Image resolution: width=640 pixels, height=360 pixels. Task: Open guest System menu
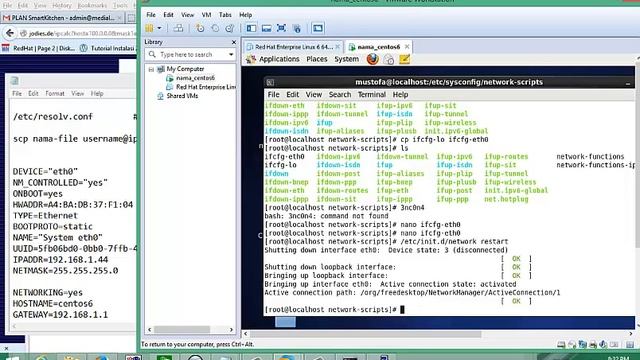(x=347, y=59)
